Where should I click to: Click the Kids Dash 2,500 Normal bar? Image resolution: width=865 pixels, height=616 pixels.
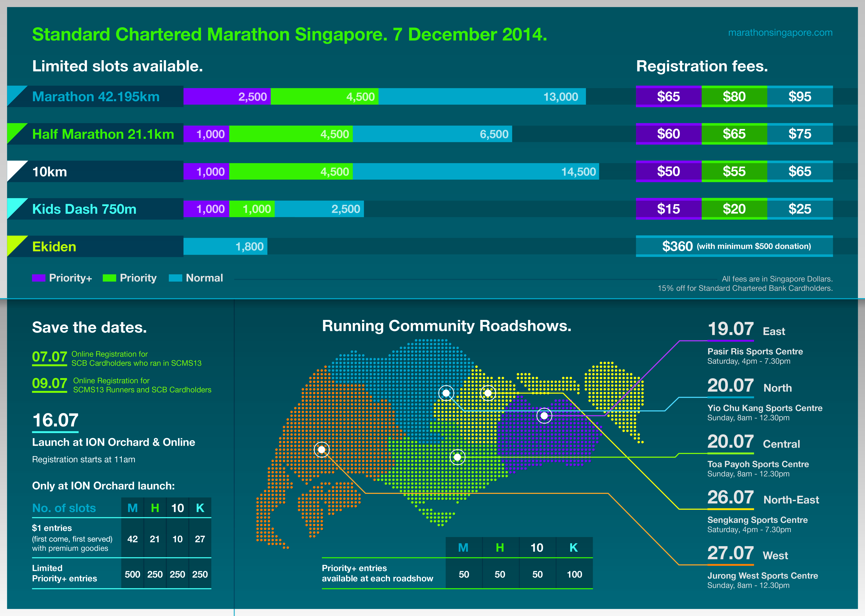[x=319, y=209]
